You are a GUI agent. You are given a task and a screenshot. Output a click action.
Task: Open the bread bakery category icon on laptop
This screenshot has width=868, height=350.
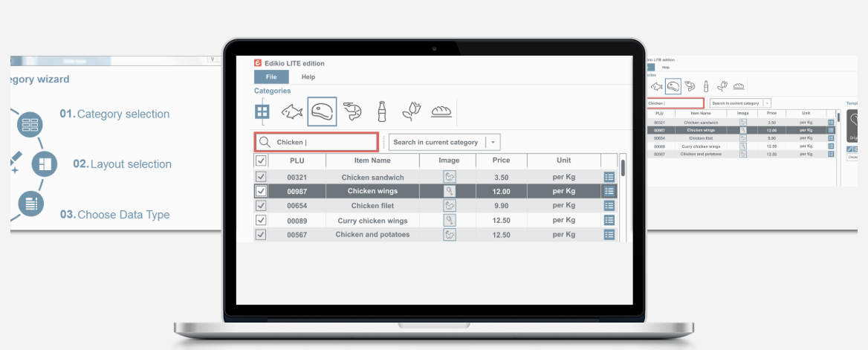(441, 112)
